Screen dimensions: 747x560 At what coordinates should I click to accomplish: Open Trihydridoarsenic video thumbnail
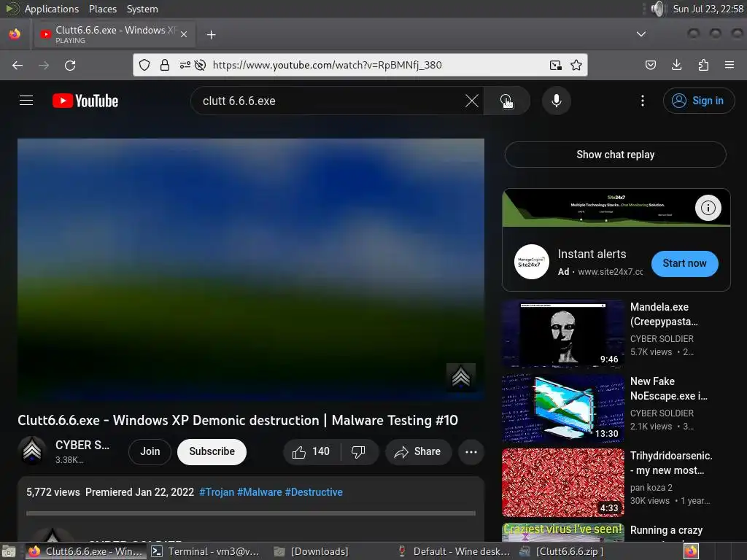pyautogui.click(x=563, y=483)
